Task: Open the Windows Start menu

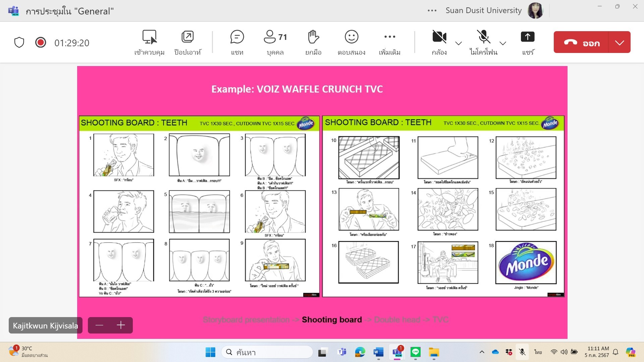Action: point(210,352)
